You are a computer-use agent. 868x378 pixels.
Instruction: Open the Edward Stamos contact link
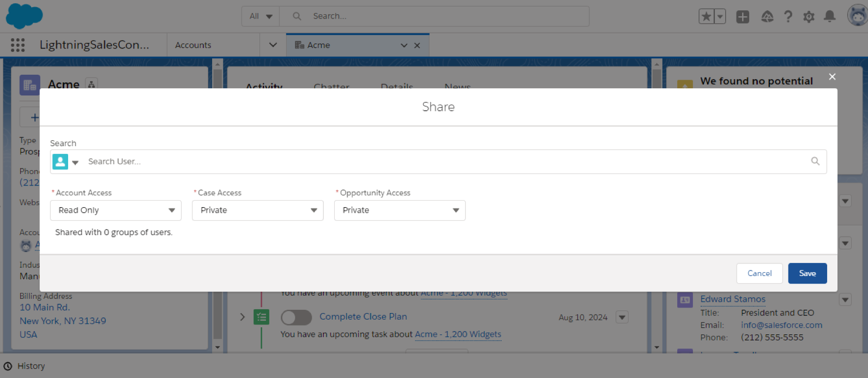pos(732,299)
